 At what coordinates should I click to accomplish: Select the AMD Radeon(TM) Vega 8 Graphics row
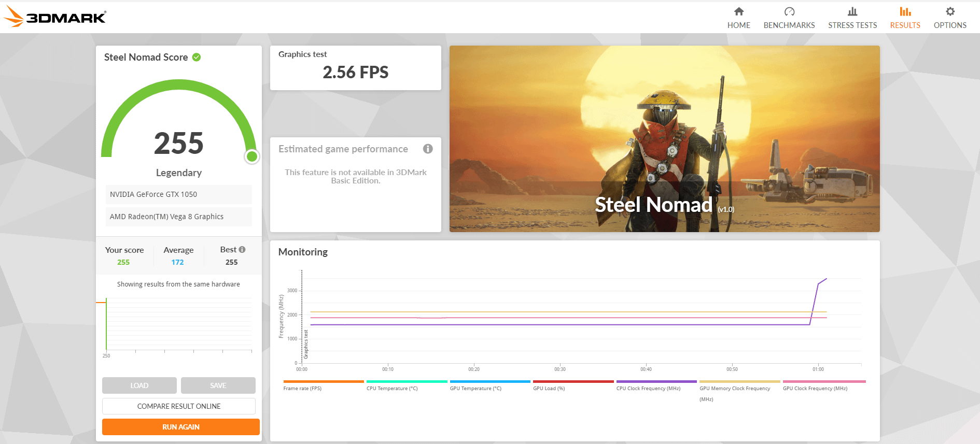pyautogui.click(x=179, y=217)
